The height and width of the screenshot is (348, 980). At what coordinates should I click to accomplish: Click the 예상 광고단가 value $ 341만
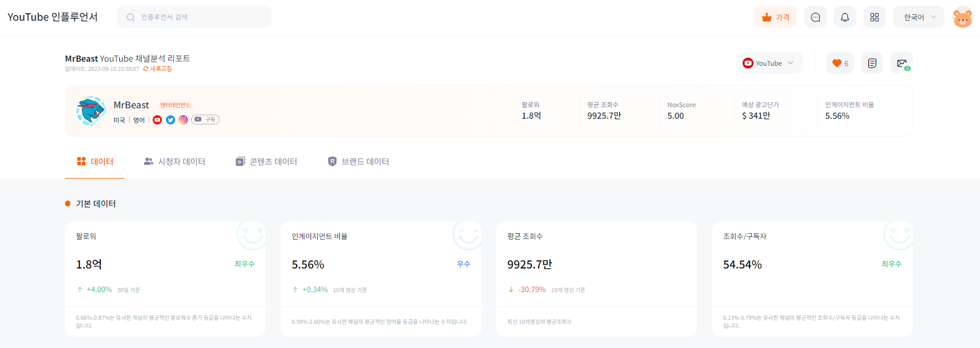(x=756, y=116)
